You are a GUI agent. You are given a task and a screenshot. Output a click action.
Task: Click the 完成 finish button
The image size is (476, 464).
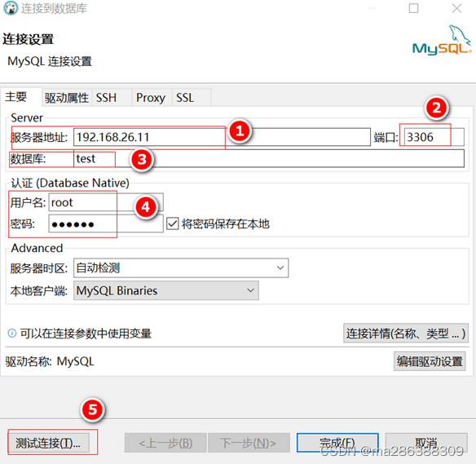click(x=337, y=443)
